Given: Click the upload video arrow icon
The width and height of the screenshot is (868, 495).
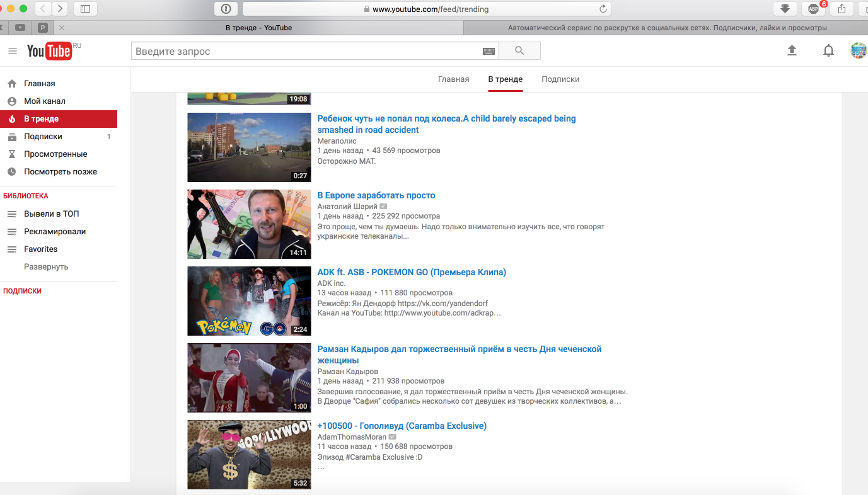Looking at the screenshot, I should tap(792, 51).
